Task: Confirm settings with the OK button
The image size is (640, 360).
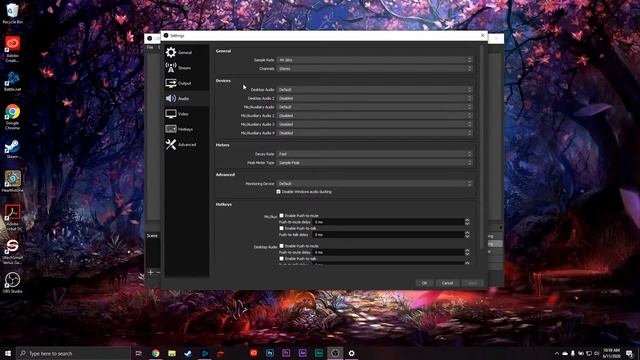Action: point(424,283)
